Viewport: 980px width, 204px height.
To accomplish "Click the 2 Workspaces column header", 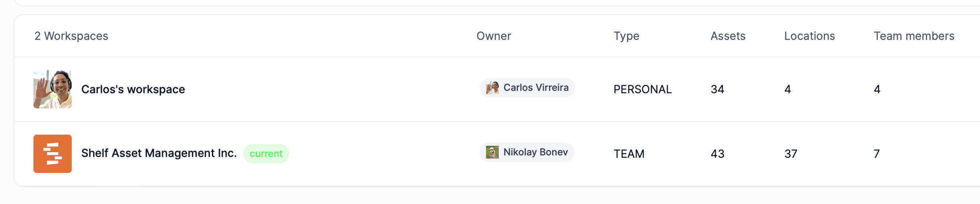I will (x=71, y=36).
